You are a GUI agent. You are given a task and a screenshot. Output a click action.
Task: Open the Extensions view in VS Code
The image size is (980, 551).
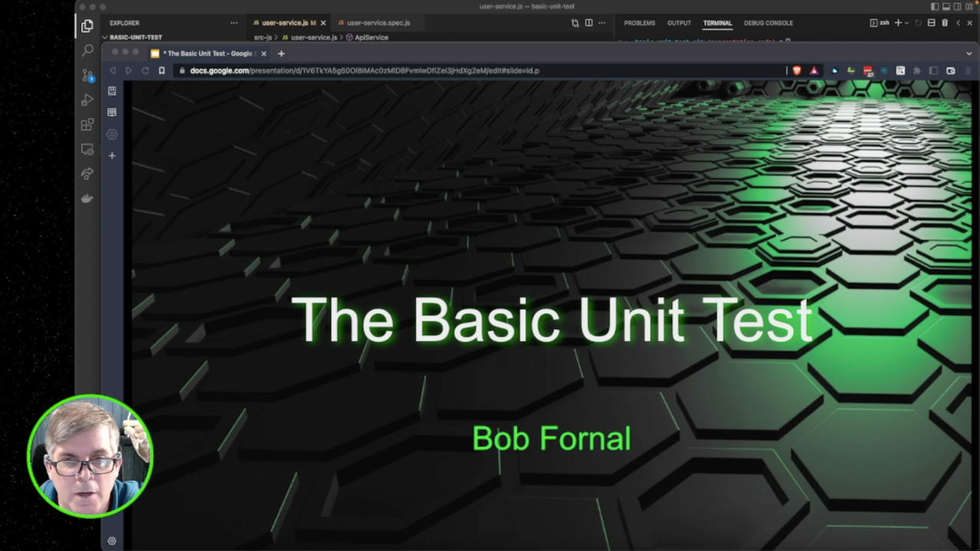coord(87,124)
